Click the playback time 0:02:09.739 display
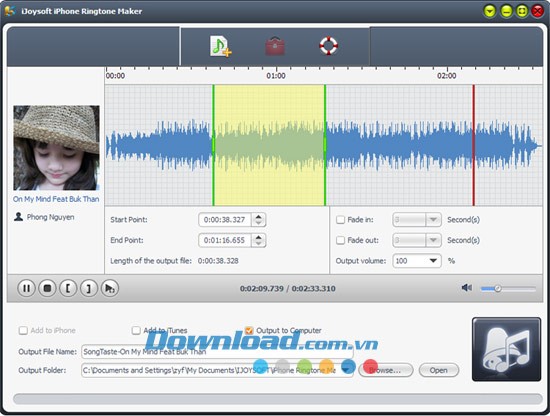550x416 pixels. (262, 288)
